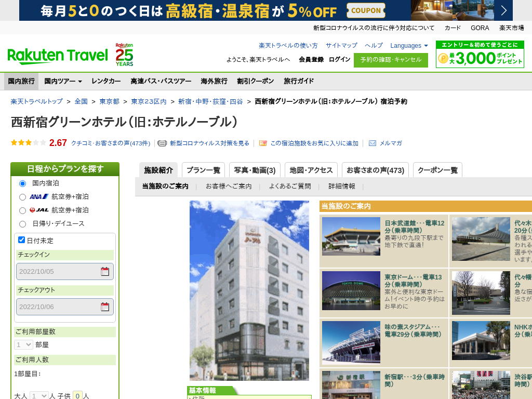This screenshot has height=399, width=532.
Task: Click the check-in date field 2022/10/05
Action: [x=65, y=271]
